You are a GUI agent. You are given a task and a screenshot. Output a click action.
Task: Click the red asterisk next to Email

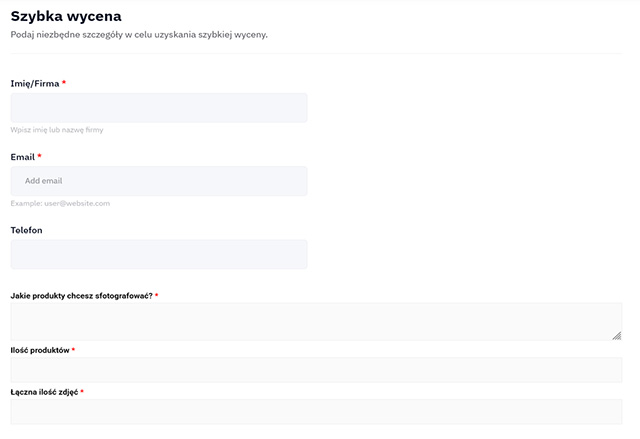pyautogui.click(x=39, y=157)
